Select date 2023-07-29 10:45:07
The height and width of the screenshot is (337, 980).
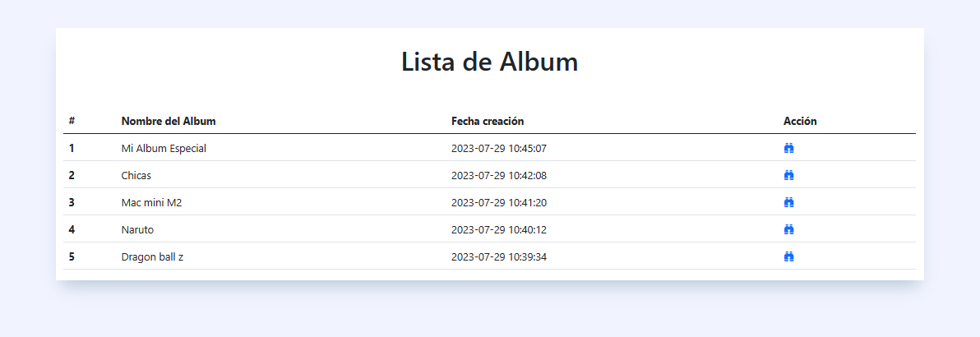click(499, 148)
